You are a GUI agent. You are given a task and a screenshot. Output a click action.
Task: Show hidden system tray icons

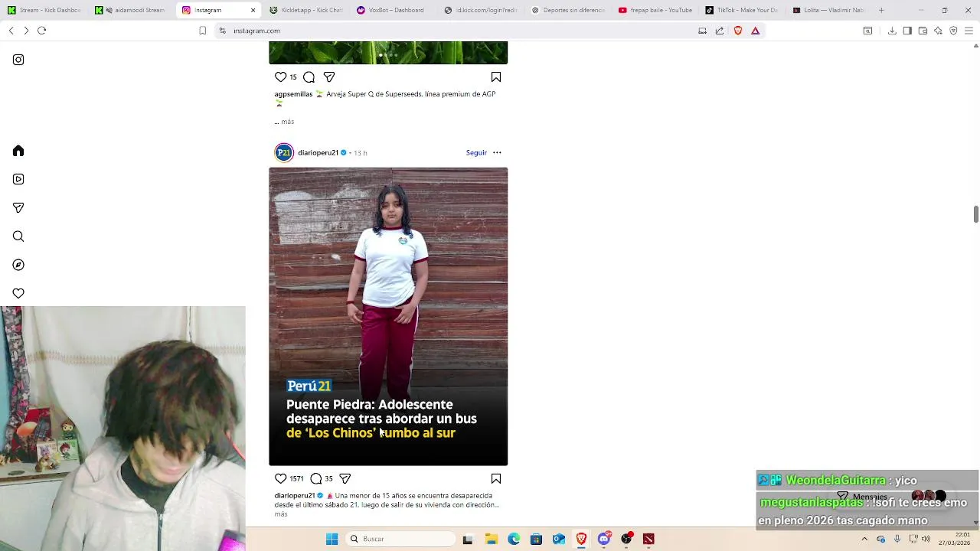865,539
